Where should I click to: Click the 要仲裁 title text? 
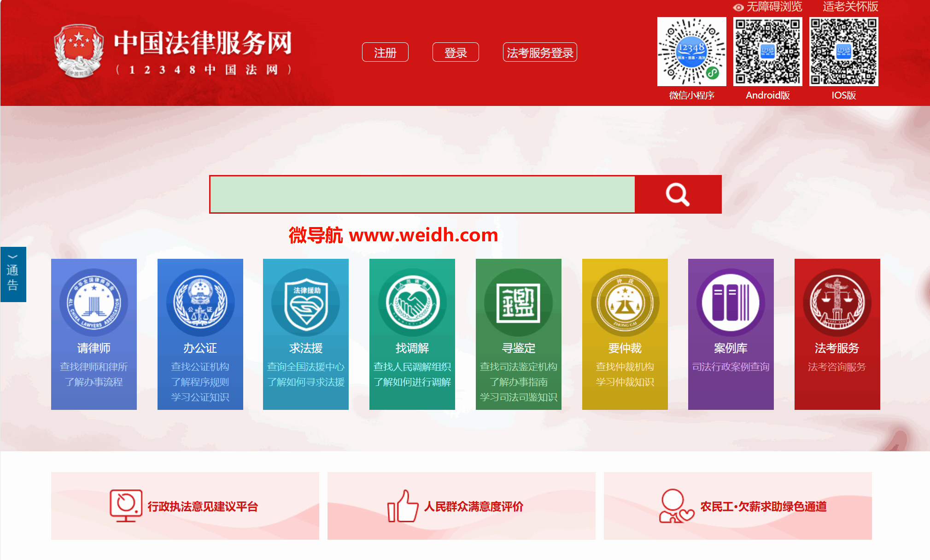coord(625,348)
